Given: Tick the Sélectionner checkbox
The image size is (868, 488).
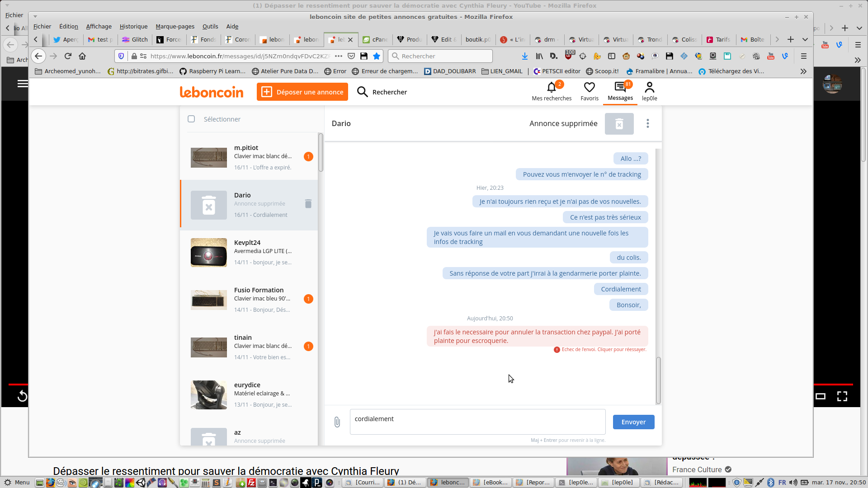Looking at the screenshot, I should coord(191,119).
